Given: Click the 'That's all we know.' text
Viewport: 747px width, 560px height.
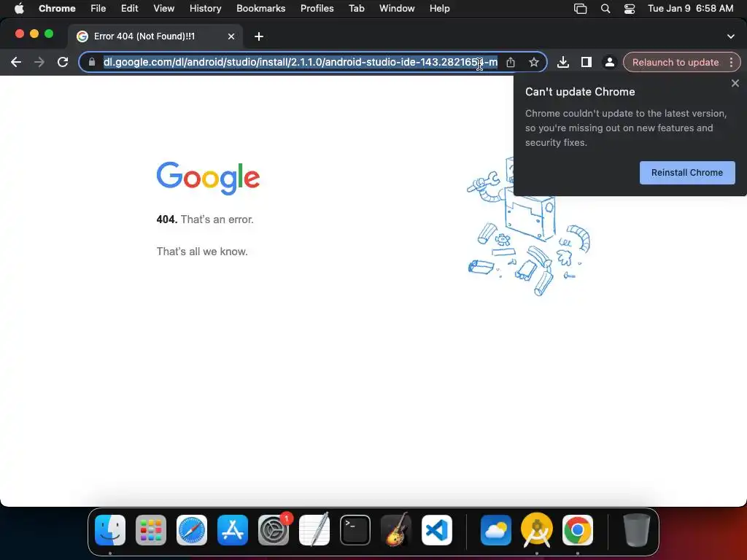Looking at the screenshot, I should click(202, 252).
